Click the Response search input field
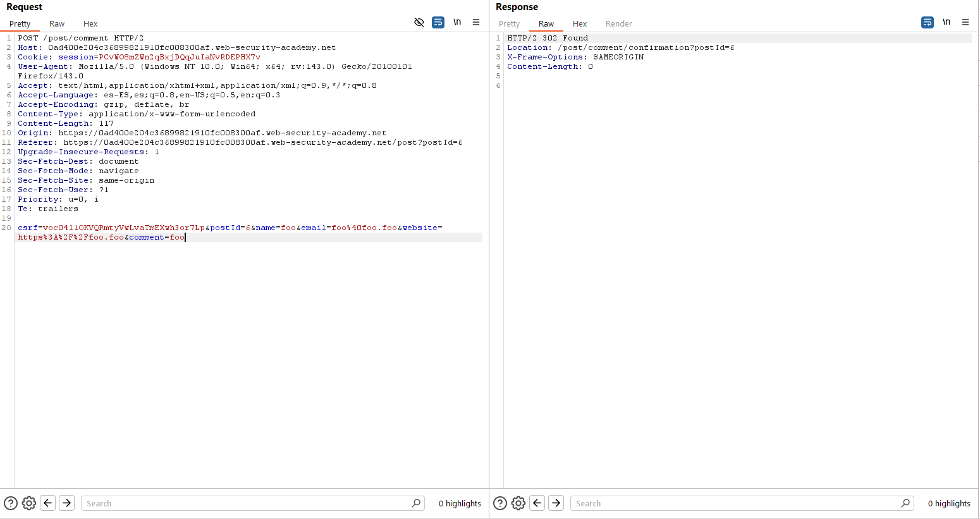 coord(736,503)
